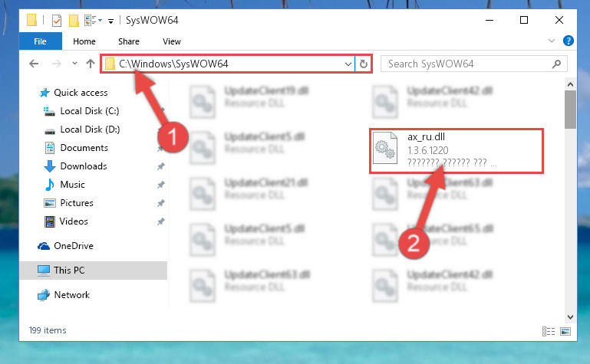This screenshot has height=364, width=590.
Task: Expand the ribbon with the chevron
Action: [x=551, y=41]
